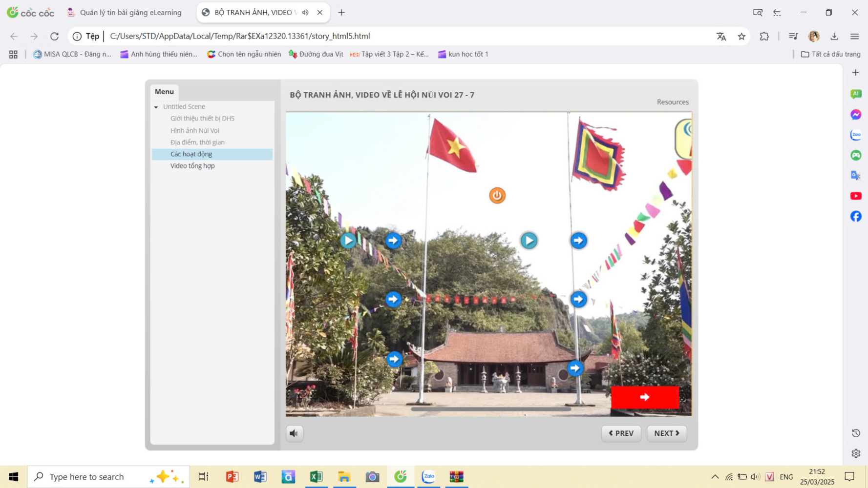
Task: Open YouTube from the browser sidebar
Action: pyautogui.click(x=856, y=196)
